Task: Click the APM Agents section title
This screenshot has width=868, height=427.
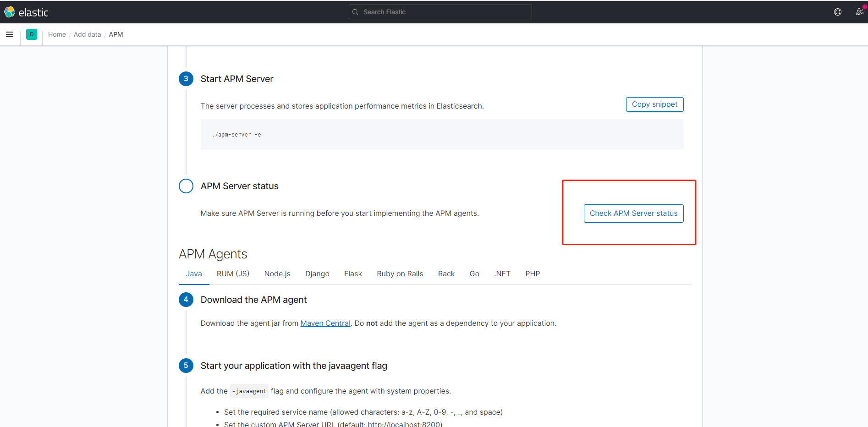Action: tap(213, 254)
